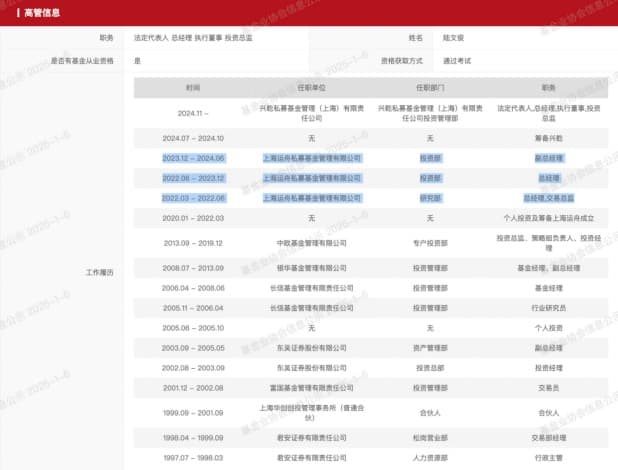Click 富国基金管理有限公司 employer cell

(x=311, y=388)
